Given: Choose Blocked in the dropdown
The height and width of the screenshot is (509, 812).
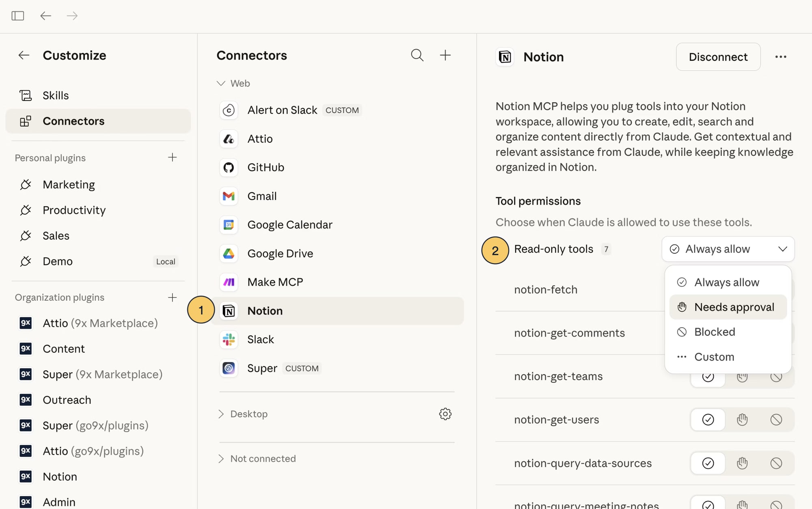Looking at the screenshot, I should (728, 332).
